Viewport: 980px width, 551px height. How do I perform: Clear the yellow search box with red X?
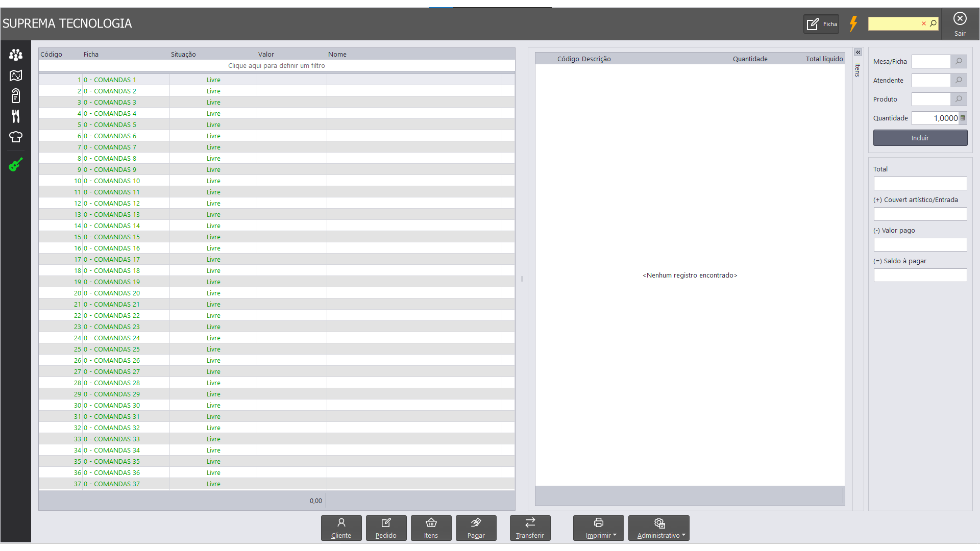coord(923,23)
